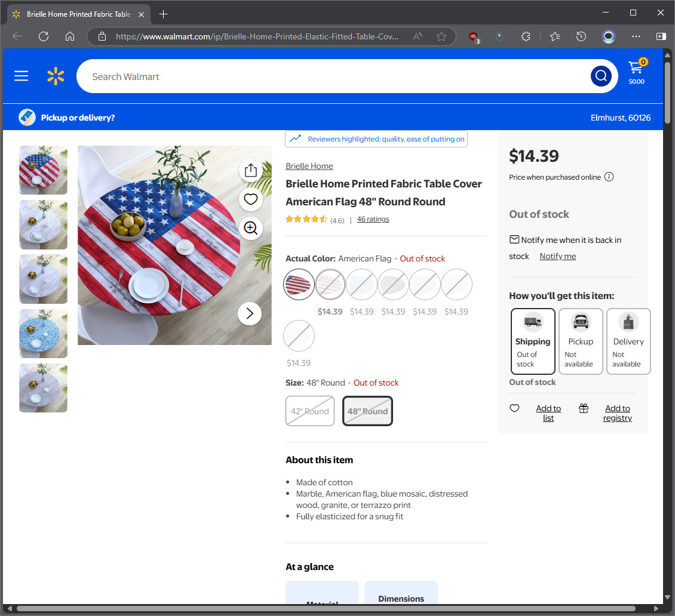Click the Walmart spark logo
Screen dimensions: 675x616
(56, 76)
